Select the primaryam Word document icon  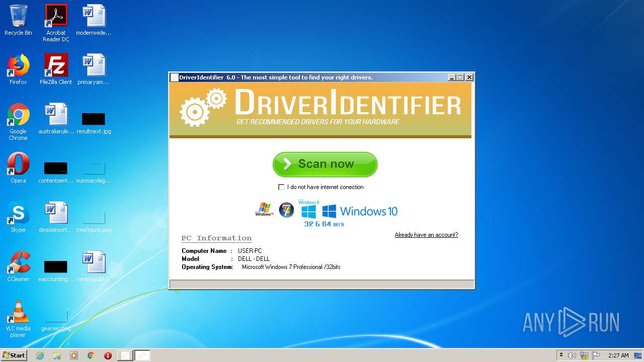tap(94, 69)
